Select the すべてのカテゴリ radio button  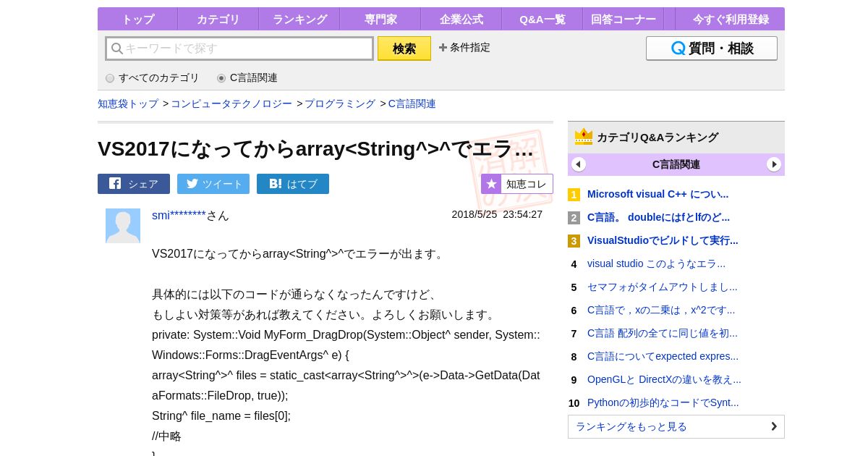[x=110, y=78]
